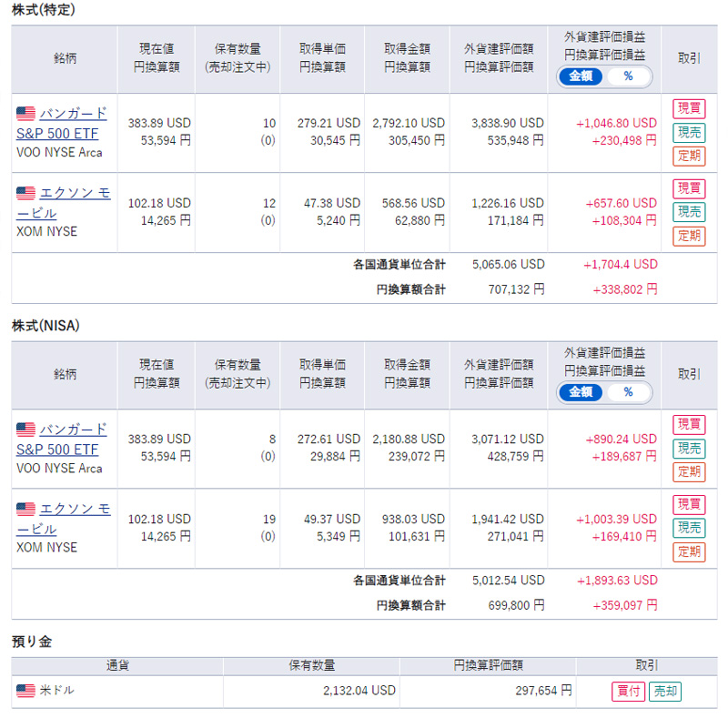Screen dimensions: 728x718
Task: Switch 特定 table profit display to %
Action: click(x=628, y=76)
